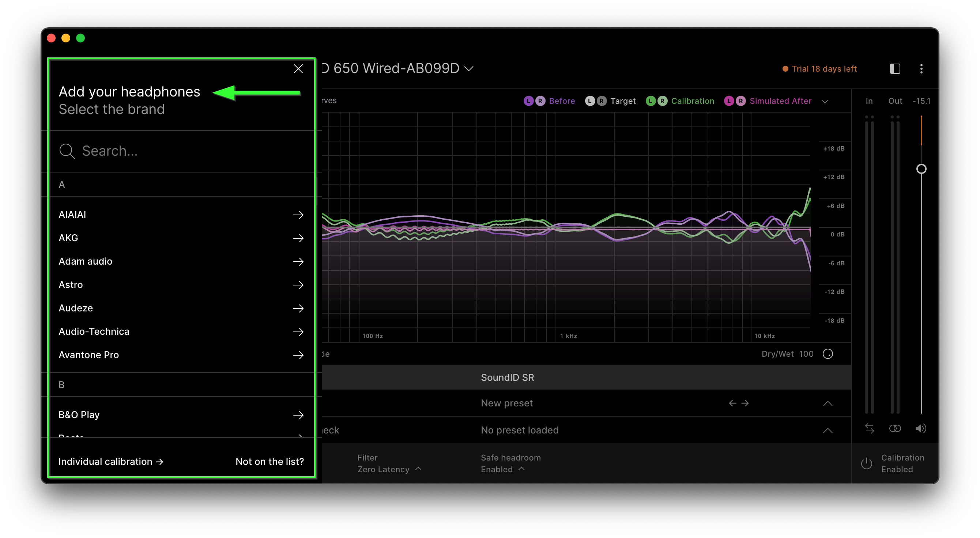
Task: Select Audeze brand name
Action: [x=76, y=308]
